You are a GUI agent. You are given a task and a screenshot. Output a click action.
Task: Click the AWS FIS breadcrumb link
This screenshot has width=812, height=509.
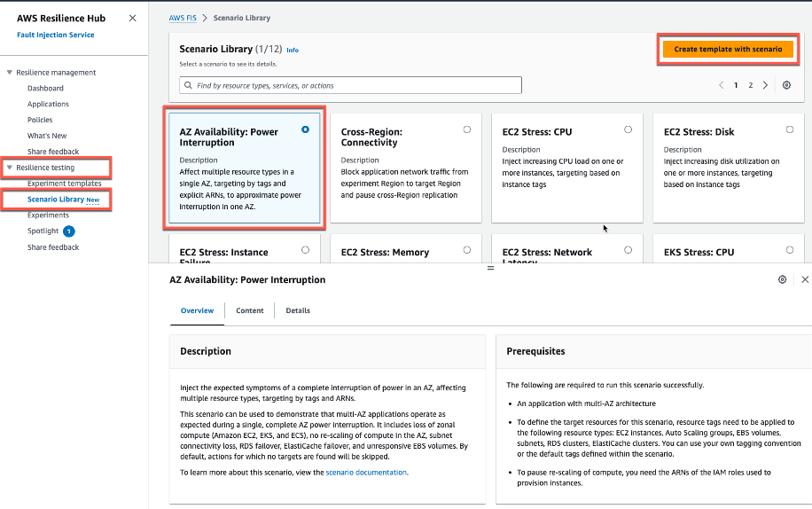pyautogui.click(x=183, y=18)
